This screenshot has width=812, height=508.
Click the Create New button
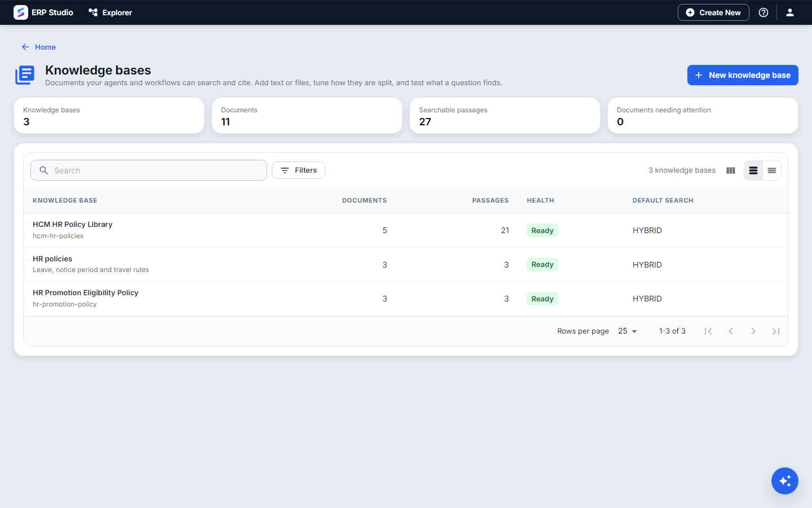click(713, 12)
